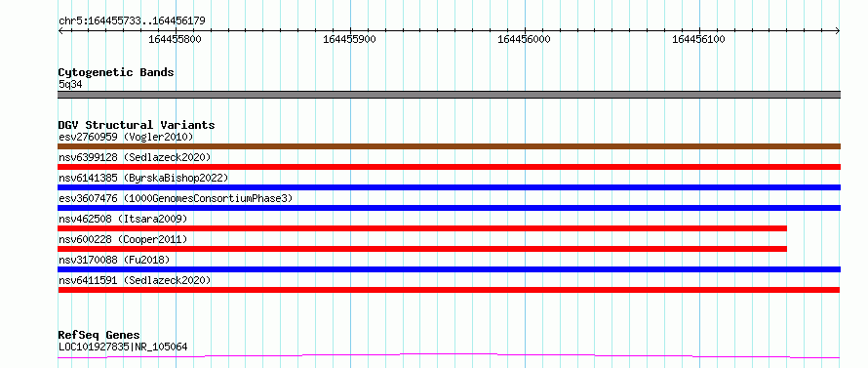Select the red nsv462508 variant bar
Screen dimensions: 868x368
422,228
